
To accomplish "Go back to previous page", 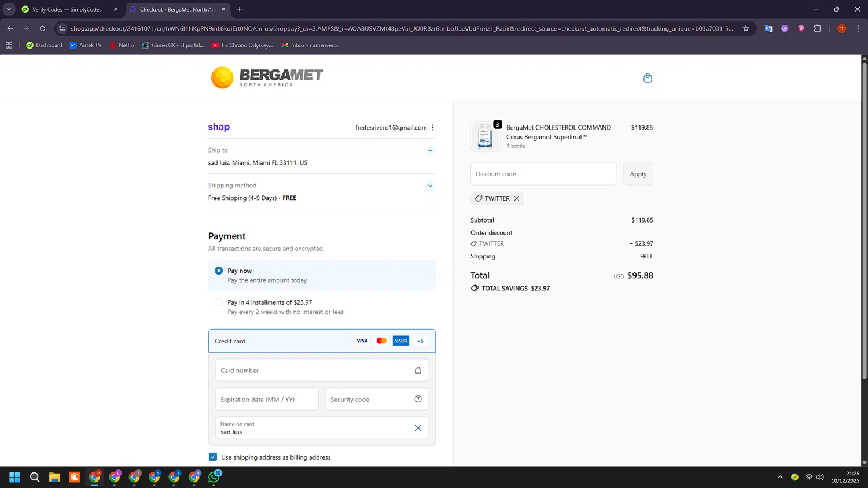I will (x=10, y=28).
